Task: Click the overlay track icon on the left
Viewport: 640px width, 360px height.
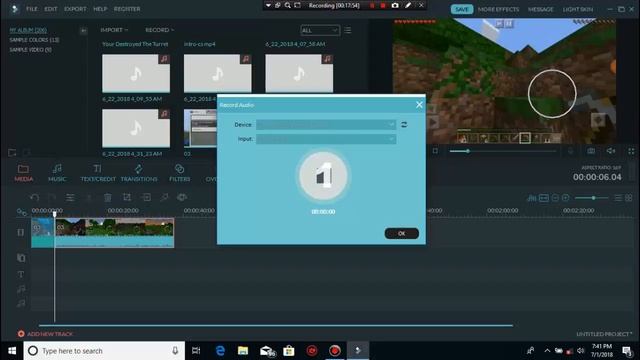Action: click(x=21, y=258)
